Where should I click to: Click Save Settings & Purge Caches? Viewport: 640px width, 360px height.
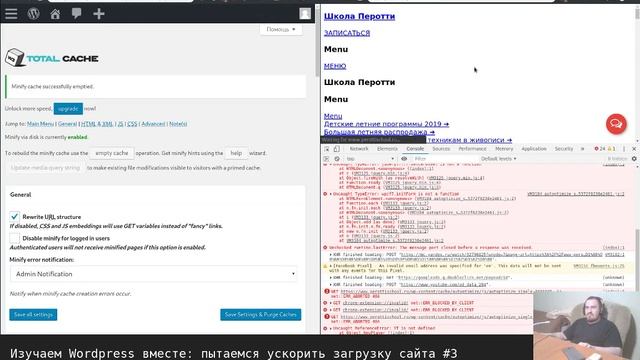coord(261,315)
